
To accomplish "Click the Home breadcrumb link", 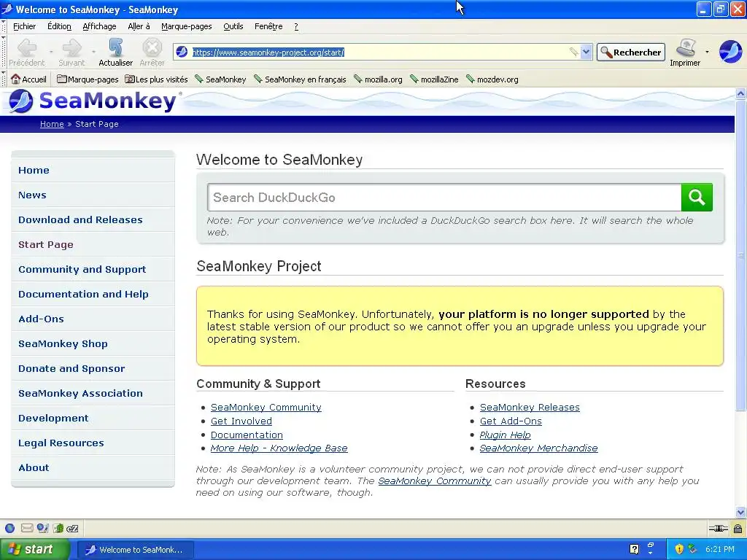I will coord(52,124).
